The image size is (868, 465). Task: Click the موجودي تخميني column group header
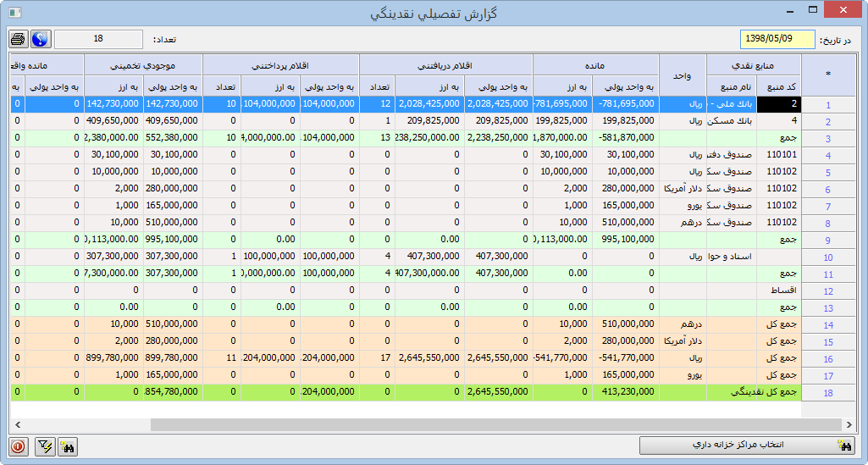tap(142, 64)
